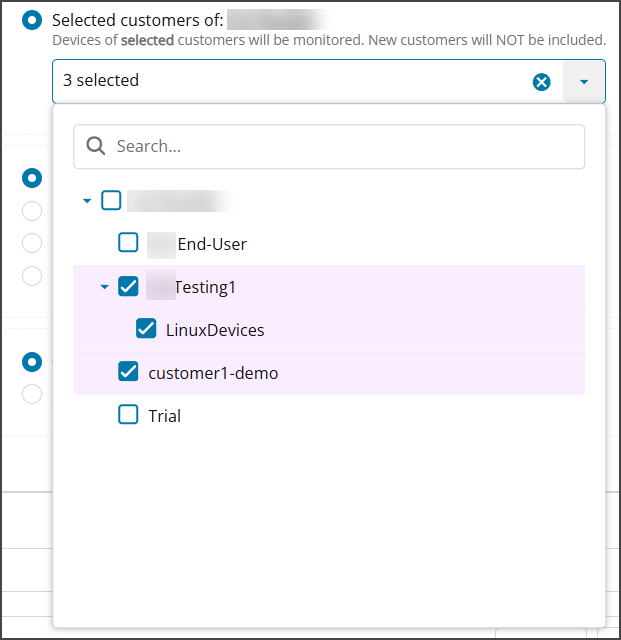The height and width of the screenshot is (640, 621).
Task: Collapse the top-level parent tree arrow
Action: (x=87, y=201)
